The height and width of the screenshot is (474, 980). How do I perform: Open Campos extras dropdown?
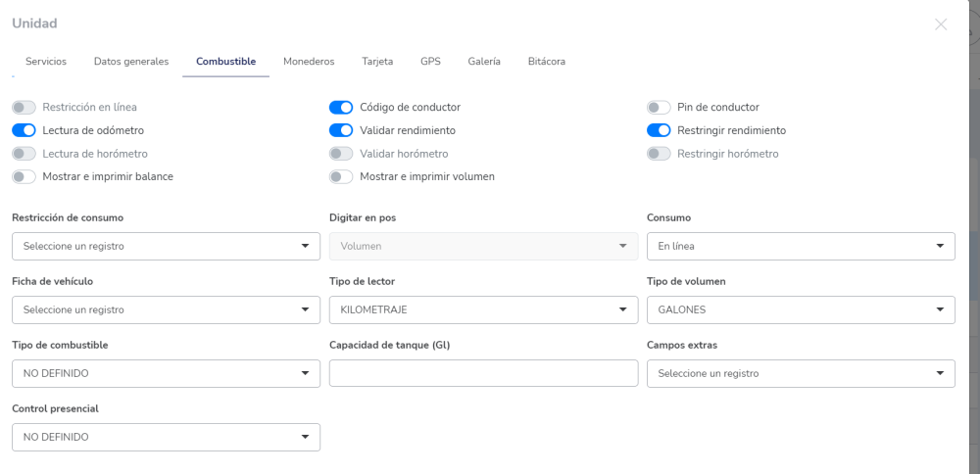[x=801, y=374]
